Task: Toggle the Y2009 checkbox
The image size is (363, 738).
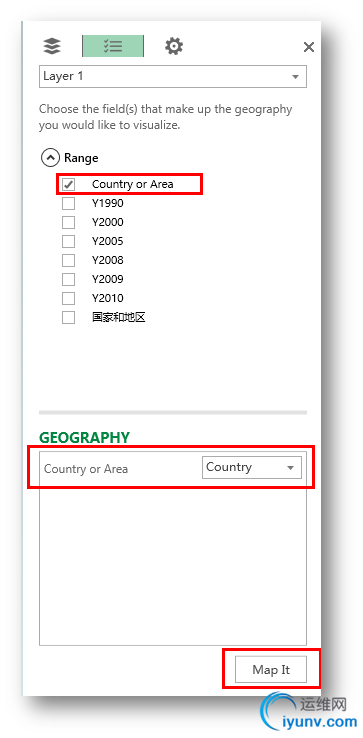Action: (x=69, y=280)
